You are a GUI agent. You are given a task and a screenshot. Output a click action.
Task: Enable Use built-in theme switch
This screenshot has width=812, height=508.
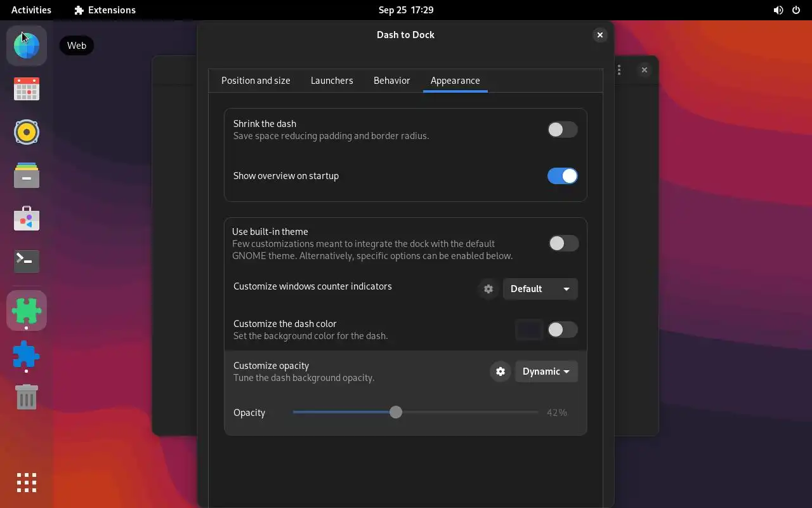563,243
